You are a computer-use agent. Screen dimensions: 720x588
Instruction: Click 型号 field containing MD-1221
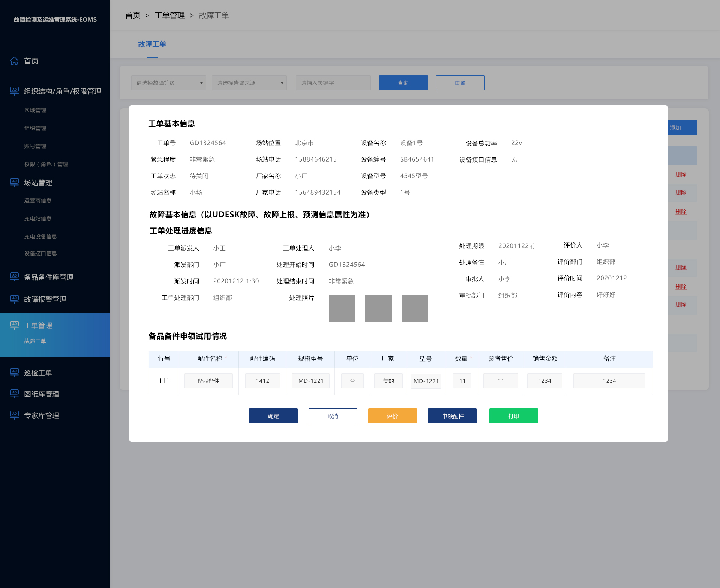pyautogui.click(x=426, y=381)
